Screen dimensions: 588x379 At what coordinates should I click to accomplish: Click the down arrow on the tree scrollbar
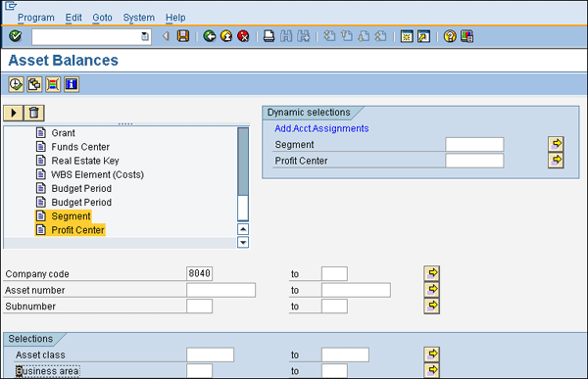point(243,243)
